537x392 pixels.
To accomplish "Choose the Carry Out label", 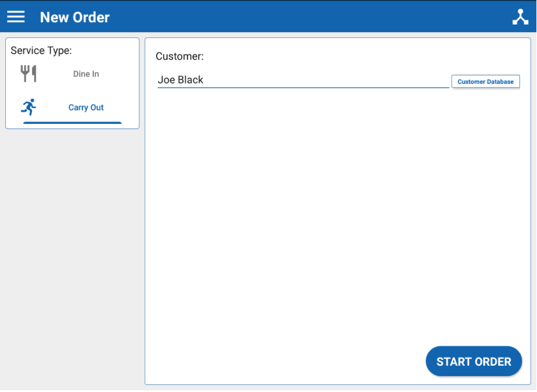I will [86, 107].
